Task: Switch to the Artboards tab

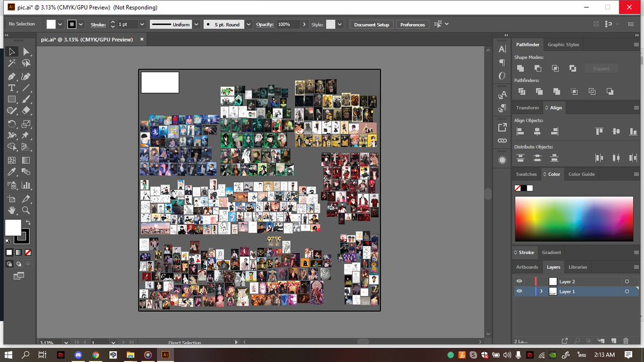Action: (527, 267)
